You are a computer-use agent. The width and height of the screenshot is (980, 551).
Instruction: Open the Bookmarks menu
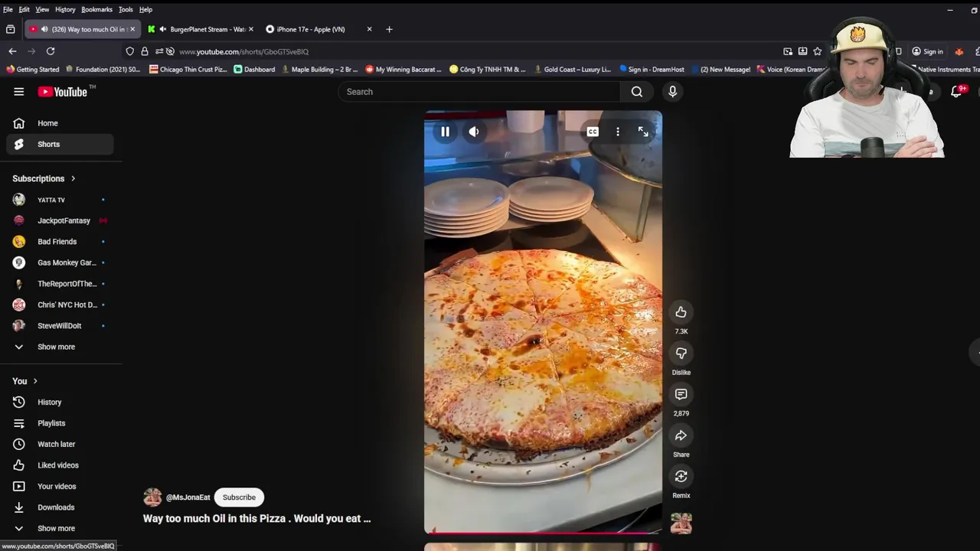(x=96, y=9)
